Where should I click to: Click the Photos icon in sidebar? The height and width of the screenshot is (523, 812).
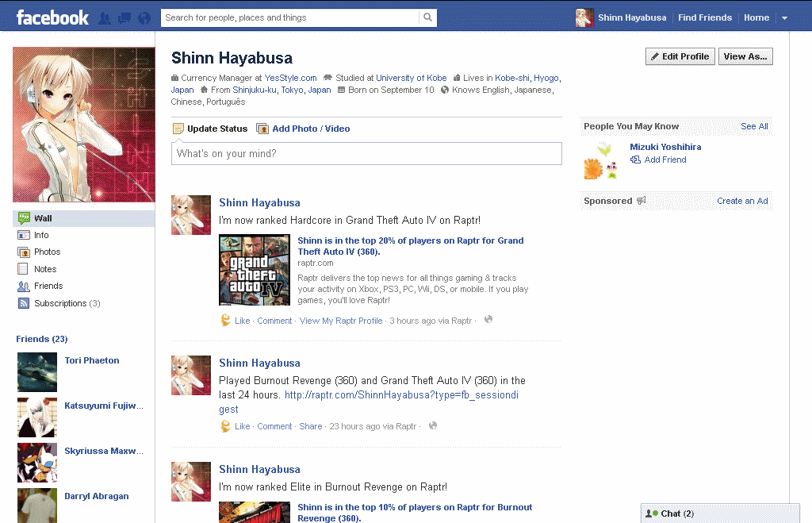click(24, 252)
